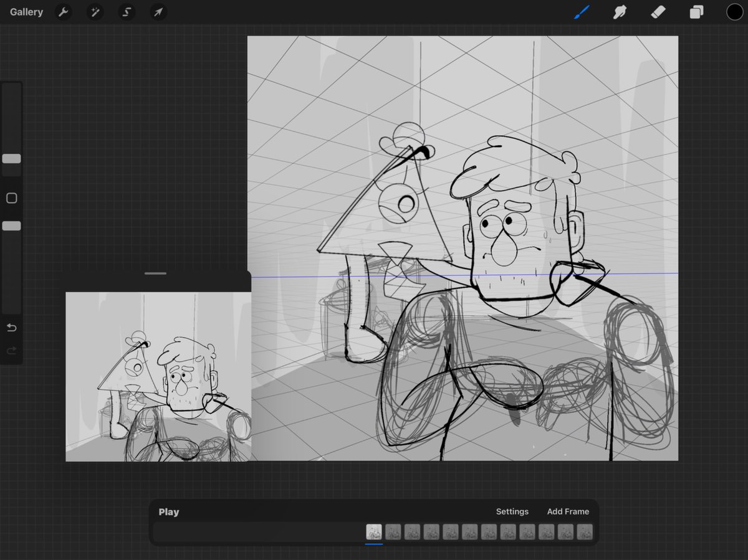Click the reference window preview image
Screen dimensions: 748x560
coord(158,377)
